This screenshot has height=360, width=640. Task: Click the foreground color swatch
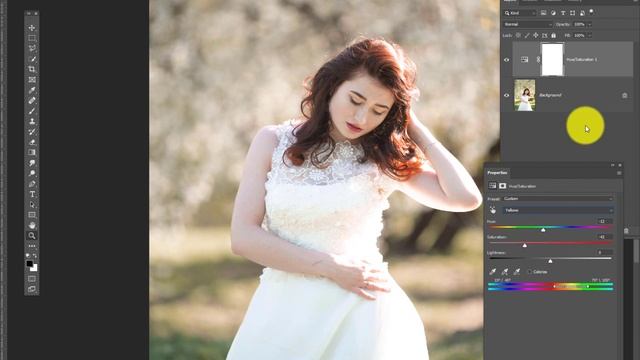coord(29,264)
